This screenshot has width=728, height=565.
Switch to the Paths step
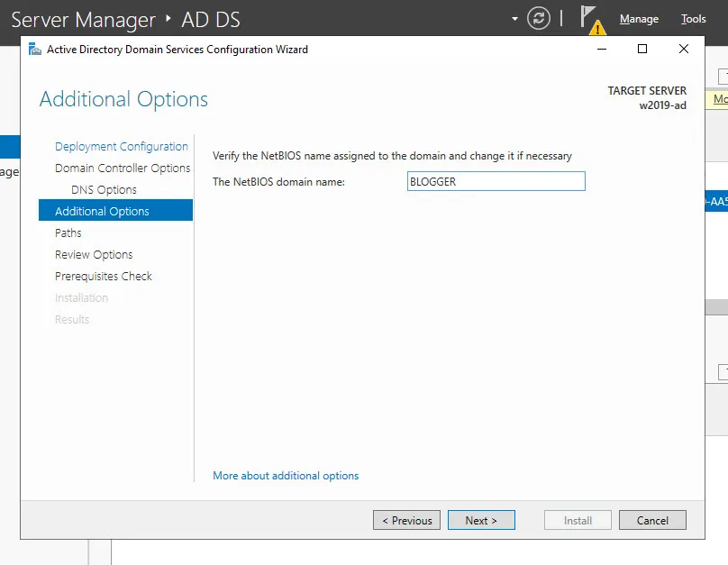click(x=68, y=233)
